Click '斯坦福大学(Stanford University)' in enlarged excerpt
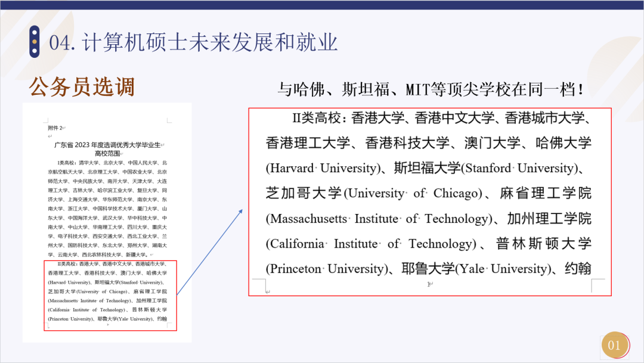 tap(486, 168)
